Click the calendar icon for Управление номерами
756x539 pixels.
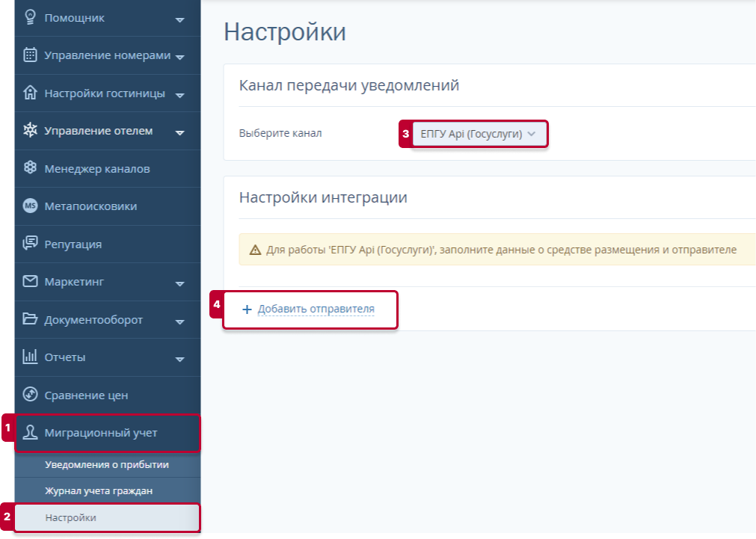coord(30,55)
